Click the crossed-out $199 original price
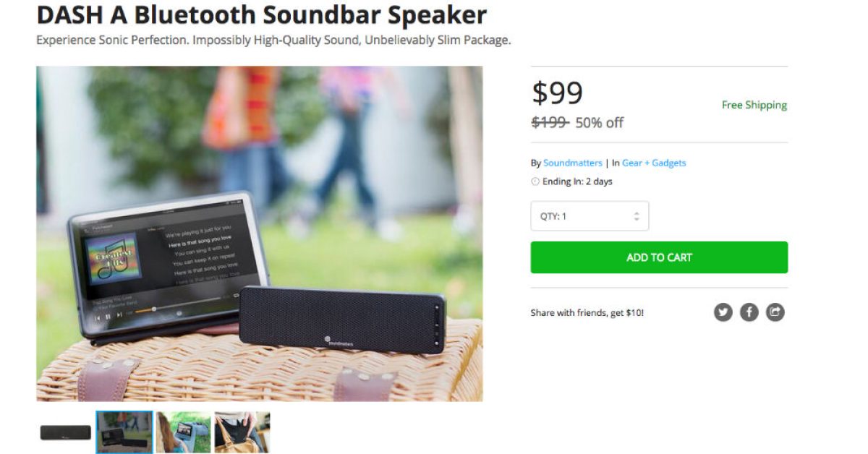Image resolution: width=868 pixels, height=454 pixels. click(550, 122)
